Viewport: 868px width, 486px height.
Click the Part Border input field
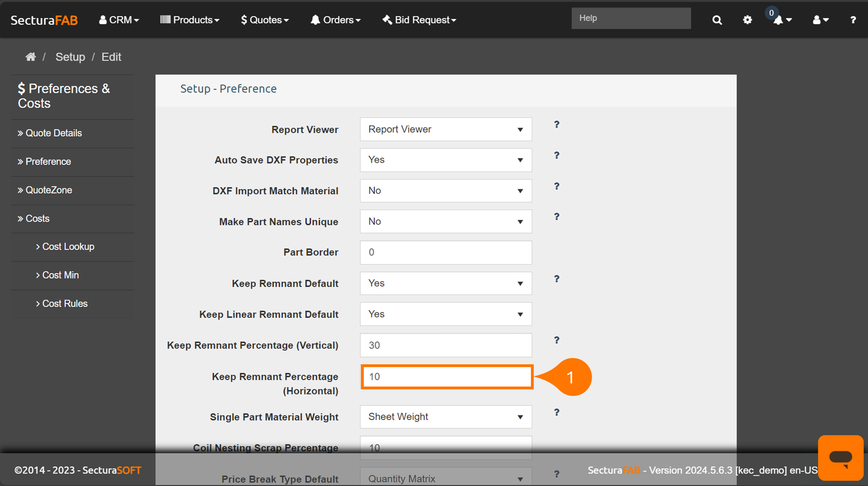pos(446,252)
